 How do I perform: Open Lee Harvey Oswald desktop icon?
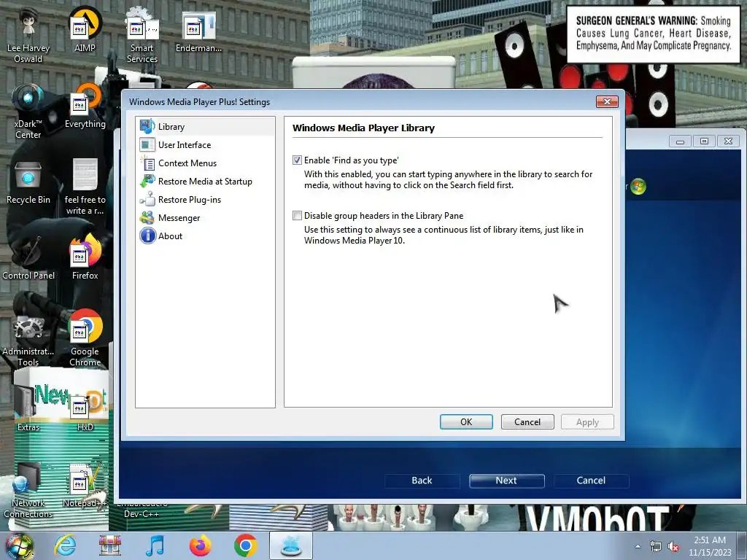pyautogui.click(x=28, y=34)
